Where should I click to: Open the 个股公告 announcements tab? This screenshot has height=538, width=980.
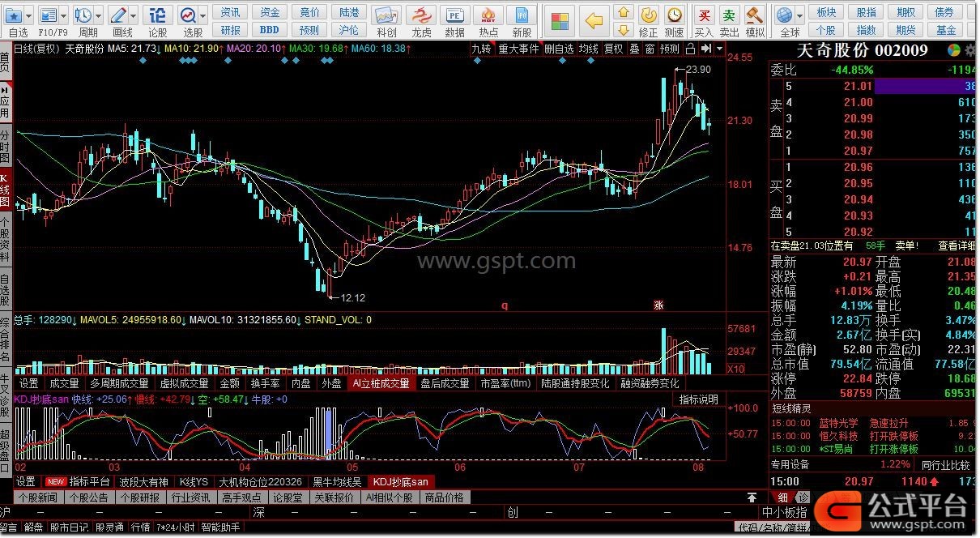(x=87, y=497)
